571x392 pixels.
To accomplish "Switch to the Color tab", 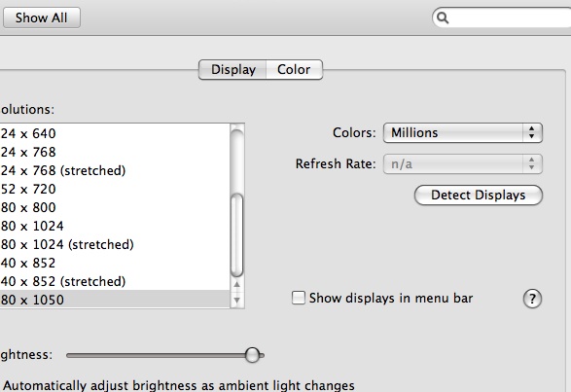I will 294,69.
